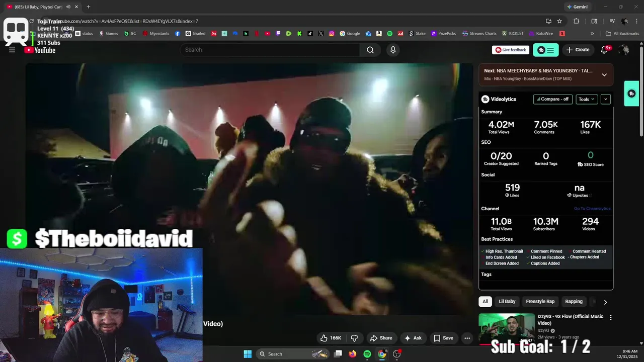
Task: Save the video to a playlist
Action: click(443, 338)
